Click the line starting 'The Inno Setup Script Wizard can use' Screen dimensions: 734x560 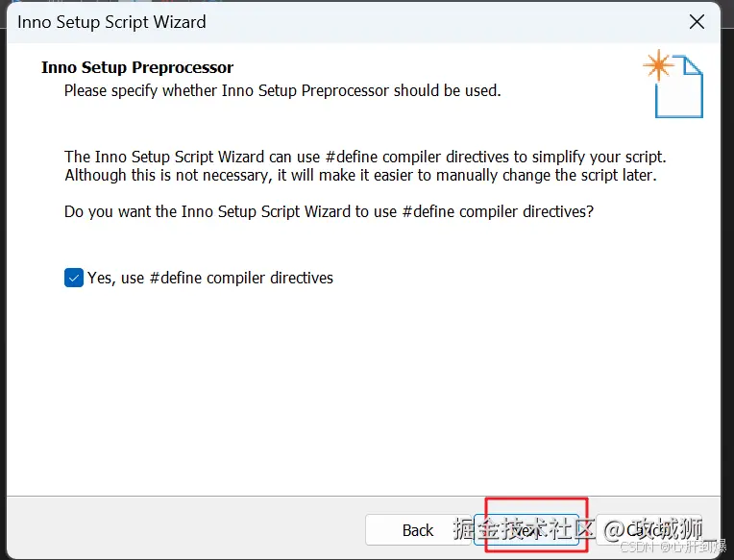365,157
